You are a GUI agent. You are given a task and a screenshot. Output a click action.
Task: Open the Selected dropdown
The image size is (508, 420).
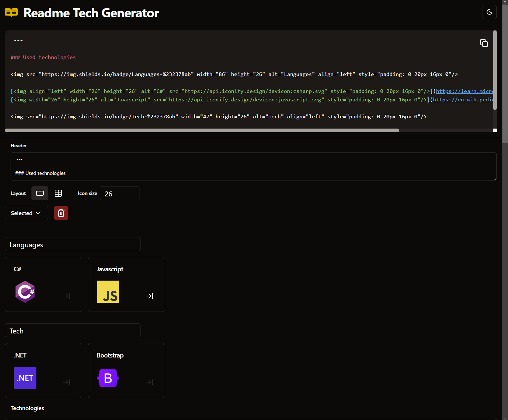[x=26, y=213]
